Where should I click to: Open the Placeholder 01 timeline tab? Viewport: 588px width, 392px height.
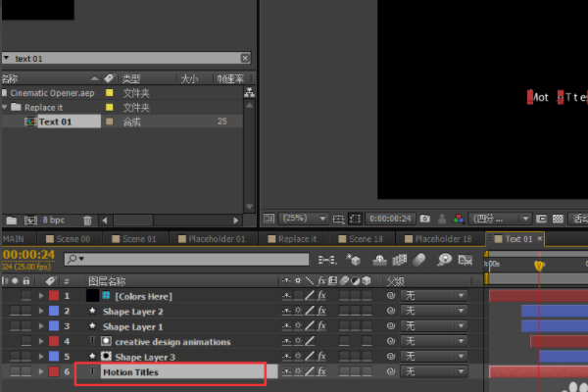click(212, 239)
